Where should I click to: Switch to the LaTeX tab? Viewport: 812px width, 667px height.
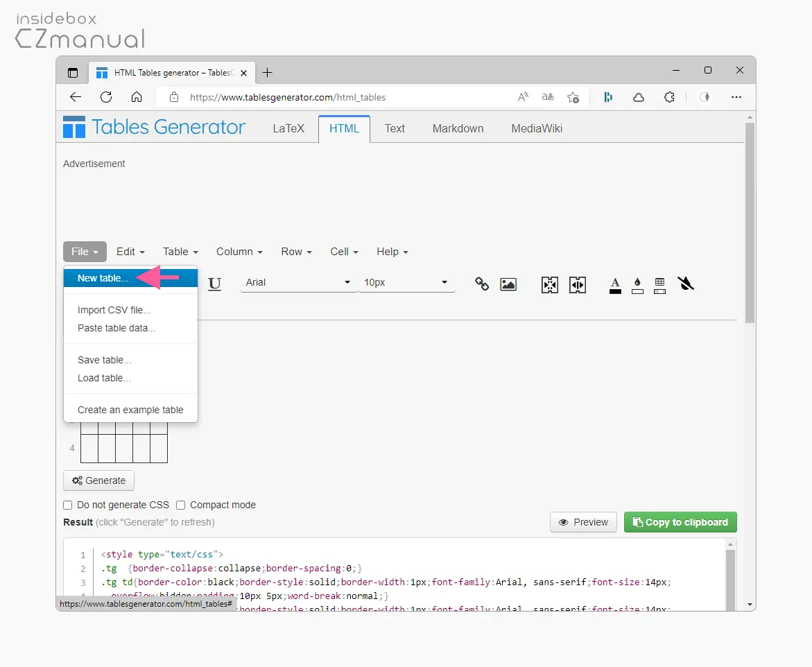pos(288,128)
